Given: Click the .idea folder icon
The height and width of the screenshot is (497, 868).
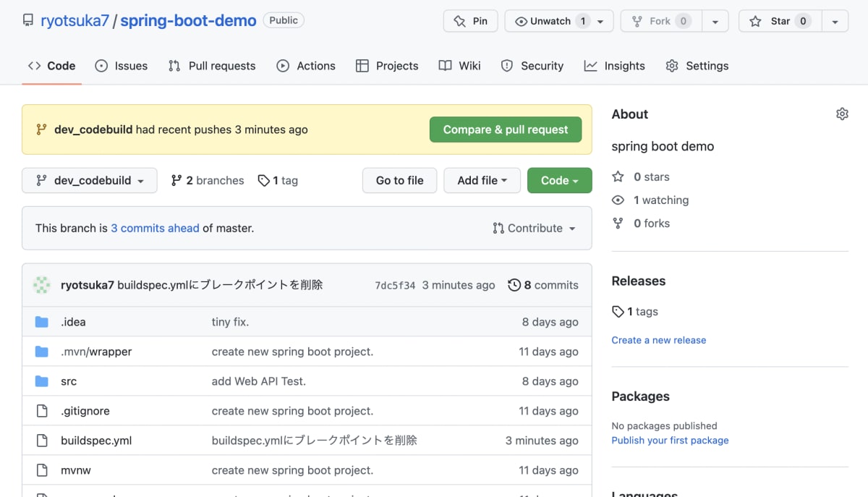Looking at the screenshot, I should click(x=42, y=322).
